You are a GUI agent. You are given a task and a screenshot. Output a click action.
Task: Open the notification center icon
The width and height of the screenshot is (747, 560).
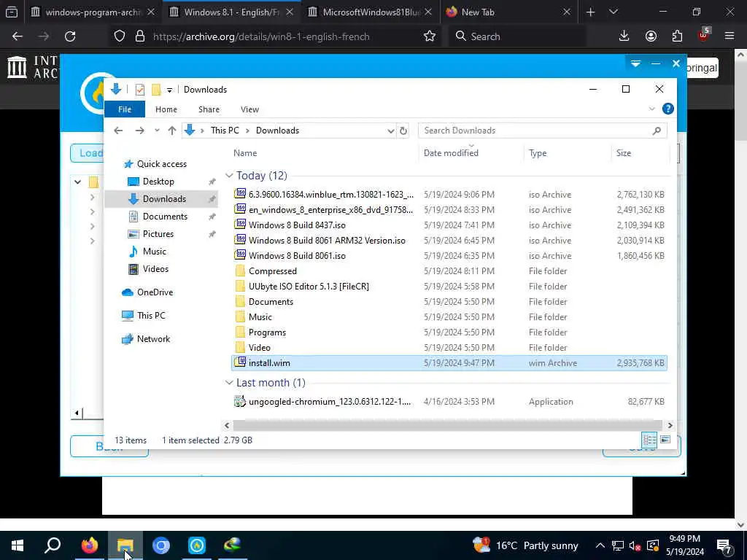(x=724, y=545)
